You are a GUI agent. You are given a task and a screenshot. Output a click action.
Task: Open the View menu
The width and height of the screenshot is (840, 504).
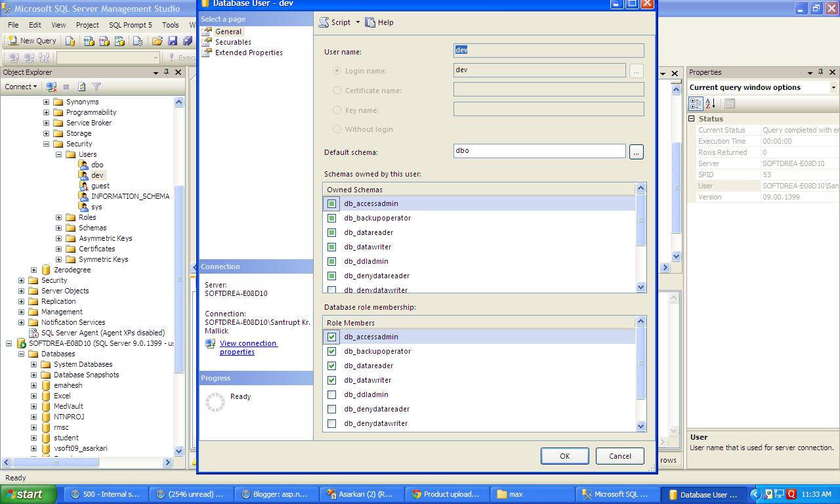58,25
